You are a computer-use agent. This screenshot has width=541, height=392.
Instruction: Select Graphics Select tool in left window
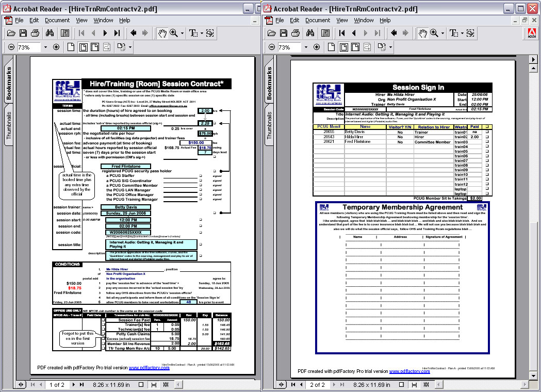[210, 33]
